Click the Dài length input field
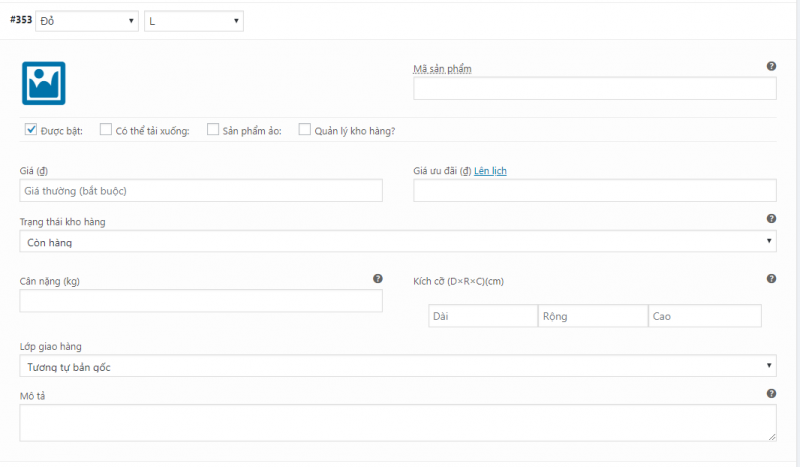Screen dimensions: 800x467 tap(483, 316)
